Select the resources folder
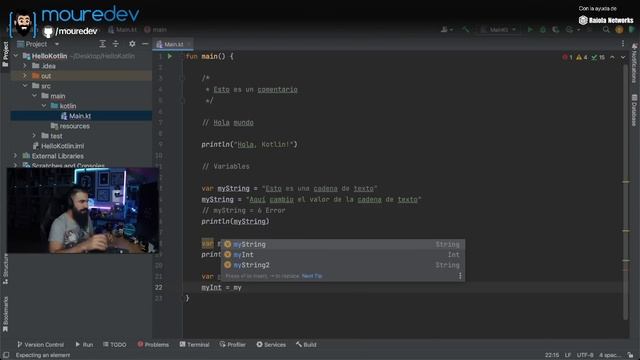Screen dimensions: 640x360 point(70,126)
